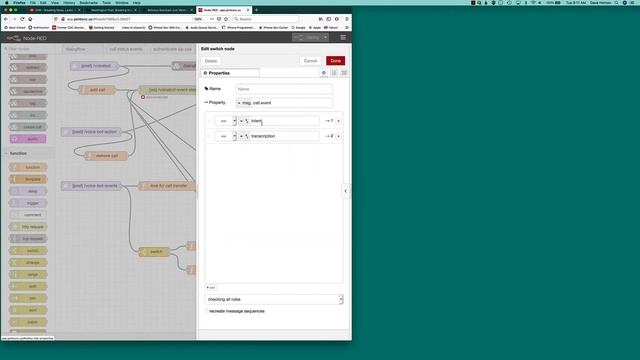Open msg type dropdown of Property field
Image resolution: width=640 pixels, height=360 pixels.
point(244,103)
